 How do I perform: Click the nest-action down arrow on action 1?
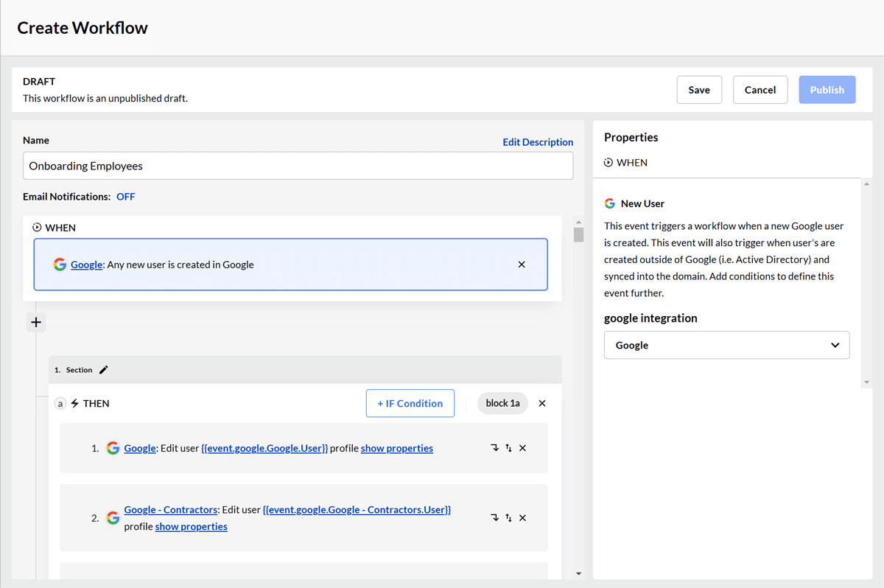coord(495,447)
